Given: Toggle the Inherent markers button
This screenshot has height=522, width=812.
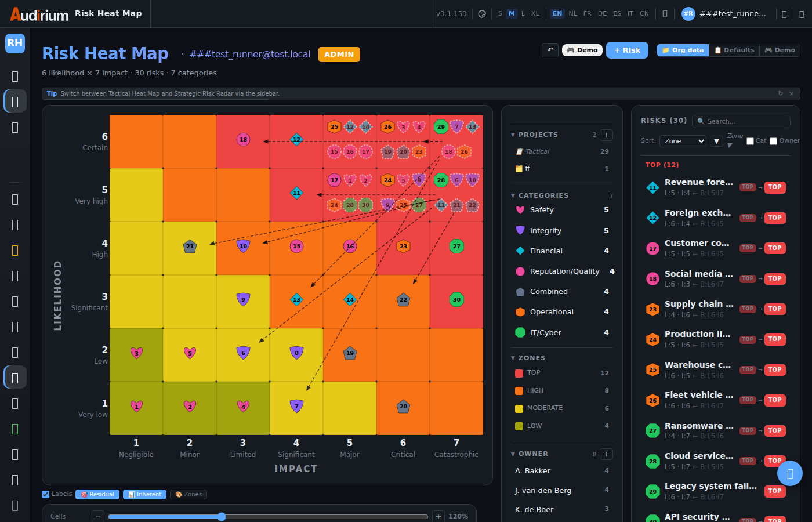Looking at the screenshot, I should click(x=145, y=494).
